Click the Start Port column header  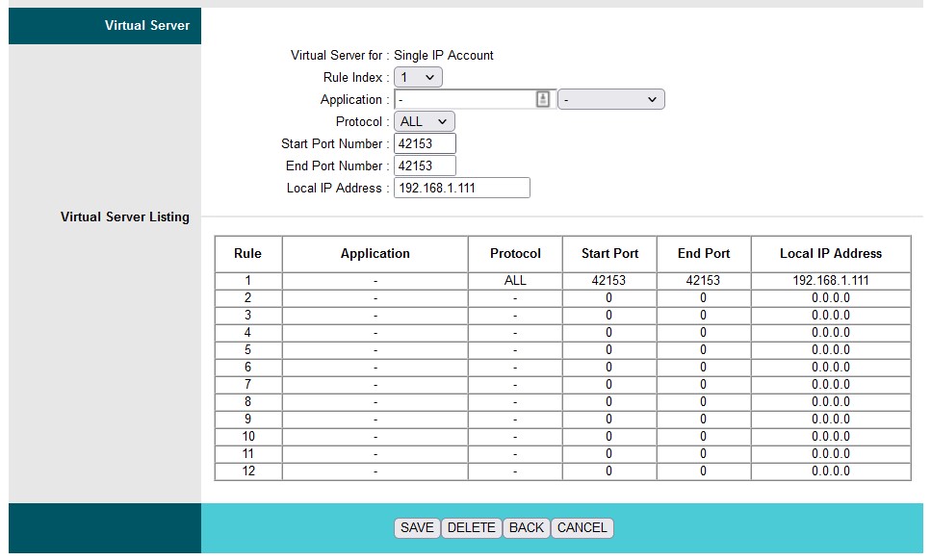[609, 254]
